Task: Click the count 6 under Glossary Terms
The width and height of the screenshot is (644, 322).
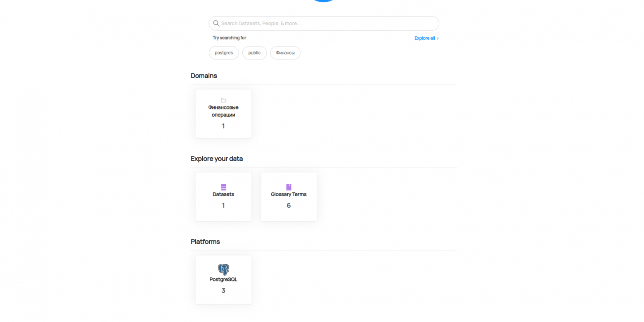Action: click(x=289, y=206)
